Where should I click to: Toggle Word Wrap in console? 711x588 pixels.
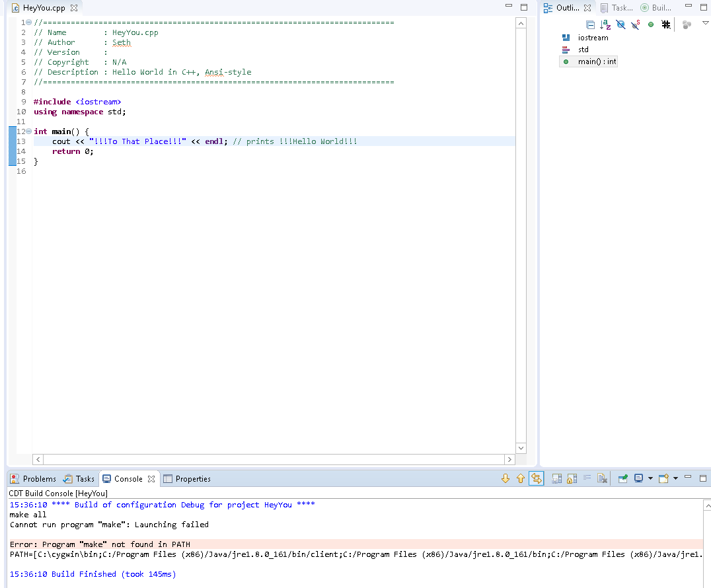(x=587, y=478)
